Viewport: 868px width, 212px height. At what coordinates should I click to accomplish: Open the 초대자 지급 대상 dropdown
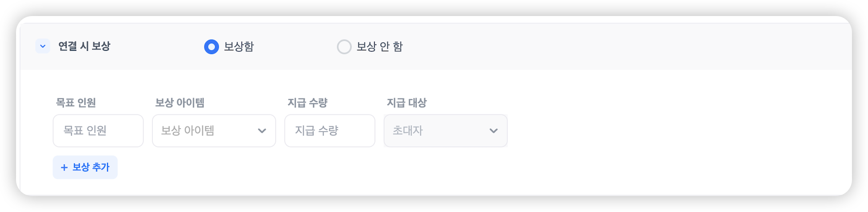tap(437, 131)
